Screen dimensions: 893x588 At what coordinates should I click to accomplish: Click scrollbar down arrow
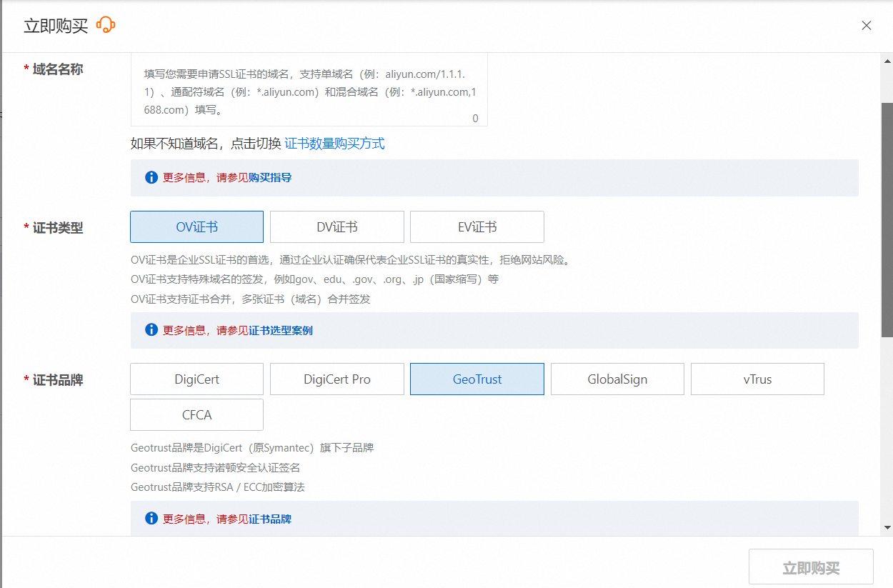887,527
